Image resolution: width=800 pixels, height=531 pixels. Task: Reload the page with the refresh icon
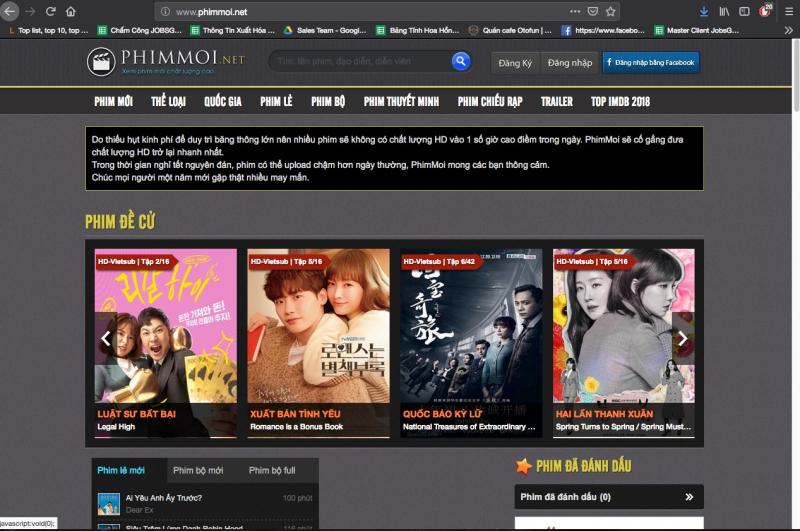(49, 12)
